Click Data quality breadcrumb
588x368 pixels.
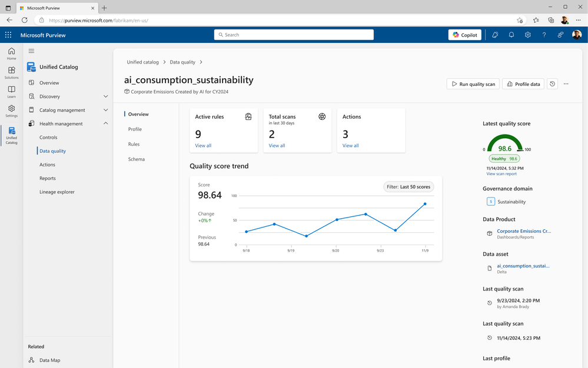(182, 62)
